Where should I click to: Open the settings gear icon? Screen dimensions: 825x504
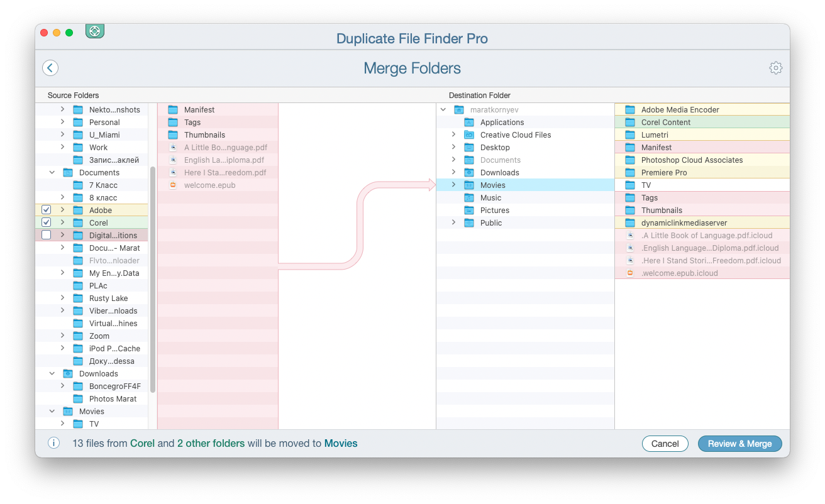(x=776, y=68)
